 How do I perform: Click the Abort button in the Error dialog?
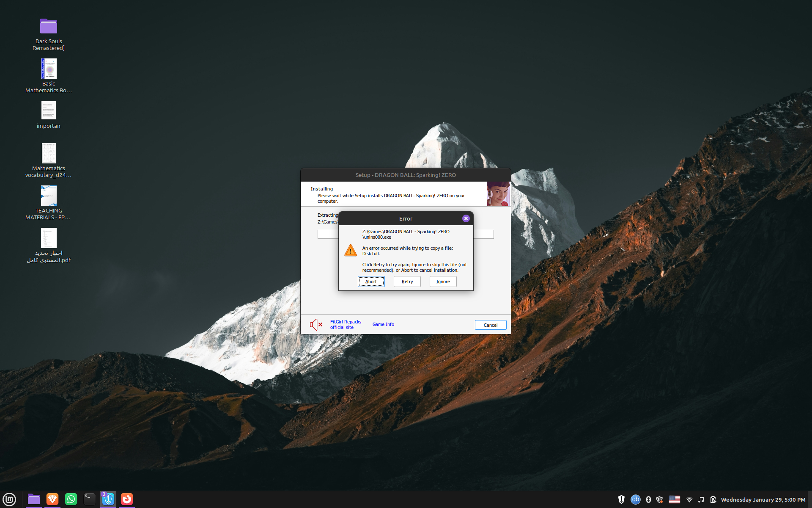pyautogui.click(x=371, y=282)
